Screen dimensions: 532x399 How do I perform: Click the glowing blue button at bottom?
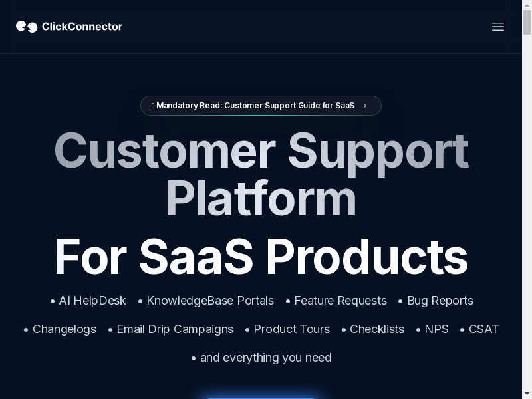(x=261, y=396)
